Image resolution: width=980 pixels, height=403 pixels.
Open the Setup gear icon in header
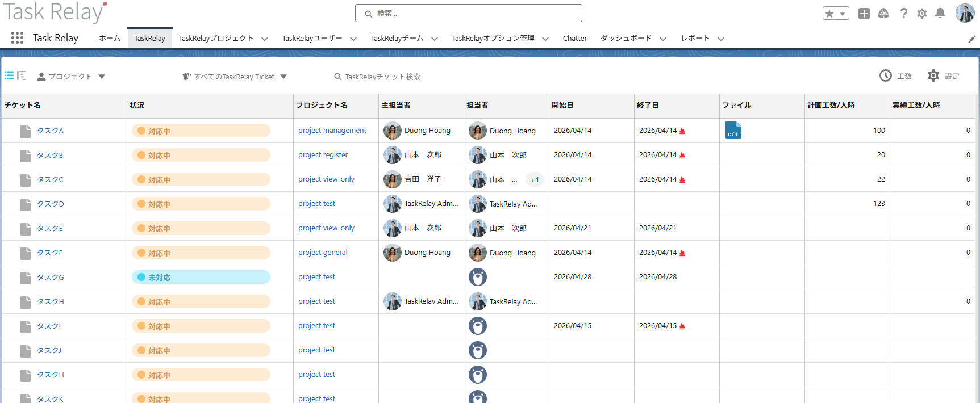[922, 14]
